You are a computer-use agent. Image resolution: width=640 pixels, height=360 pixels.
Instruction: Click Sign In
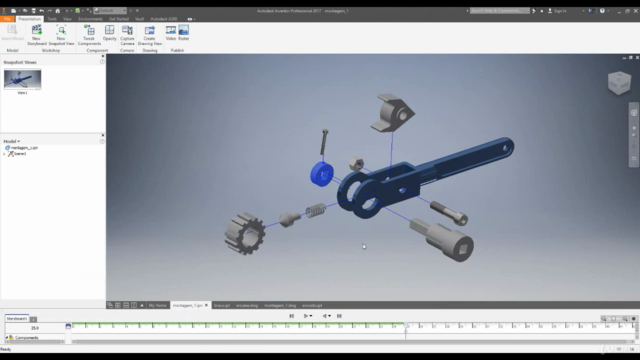pos(560,11)
